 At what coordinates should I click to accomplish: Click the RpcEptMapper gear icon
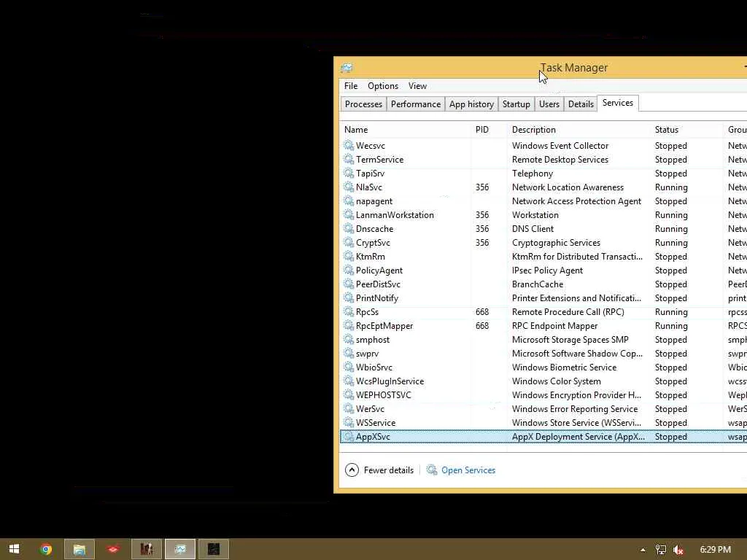(x=349, y=325)
